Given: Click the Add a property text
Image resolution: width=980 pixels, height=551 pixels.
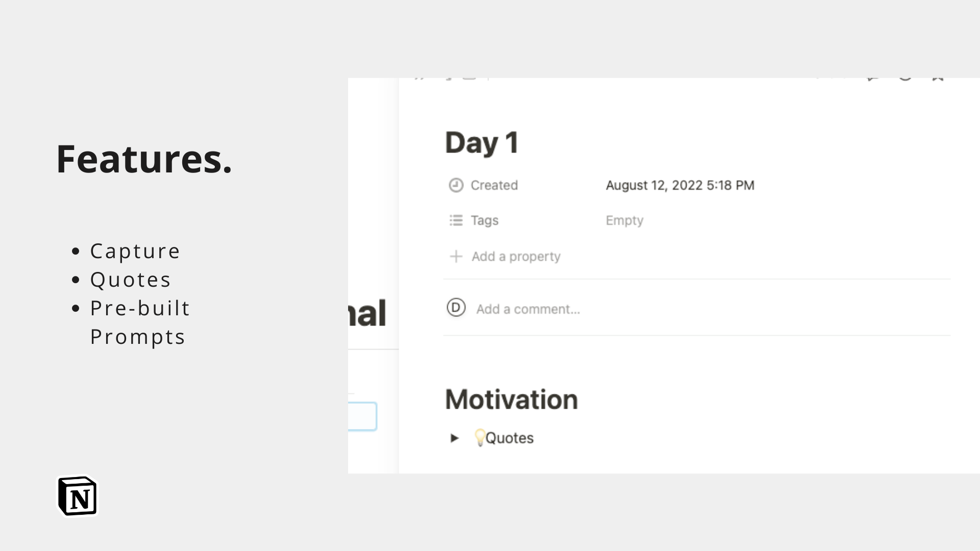Looking at the screenshot, I should pyautogui.click(x=516, y=256).
